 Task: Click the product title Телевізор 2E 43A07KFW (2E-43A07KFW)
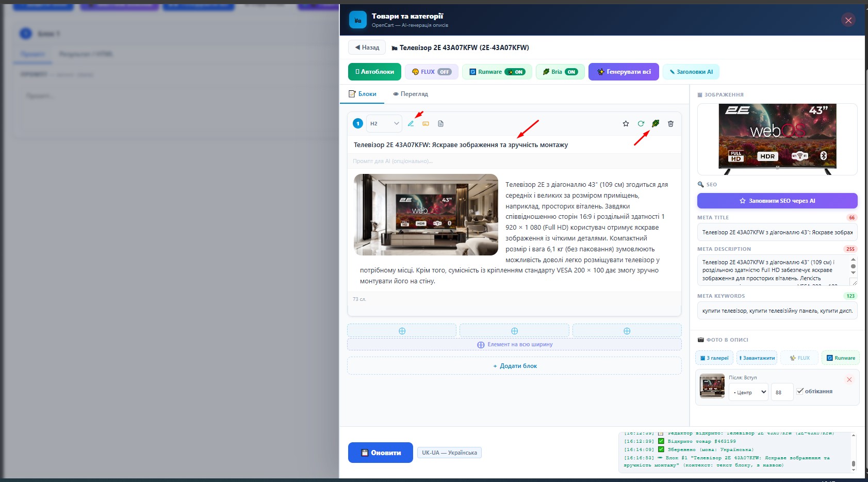464,48
